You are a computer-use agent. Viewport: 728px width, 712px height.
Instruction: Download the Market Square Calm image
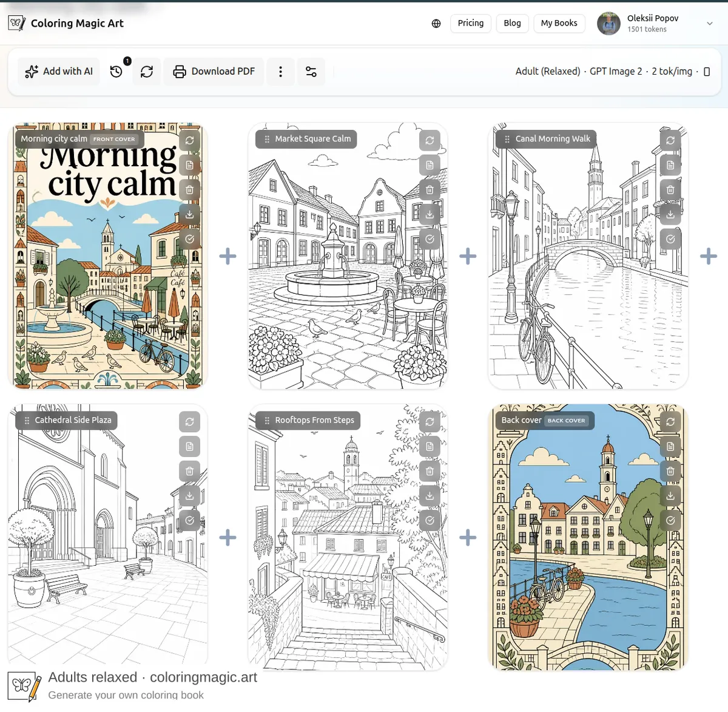coord(430,214)
